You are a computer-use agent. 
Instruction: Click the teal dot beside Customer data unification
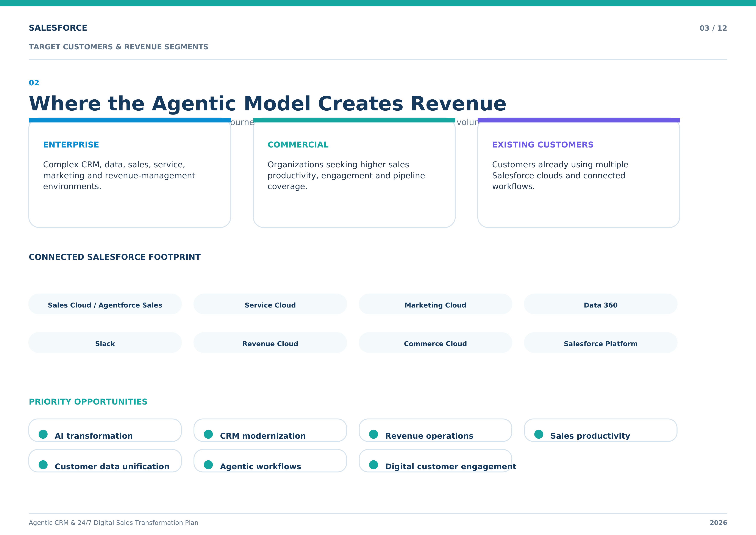point(43,465)
